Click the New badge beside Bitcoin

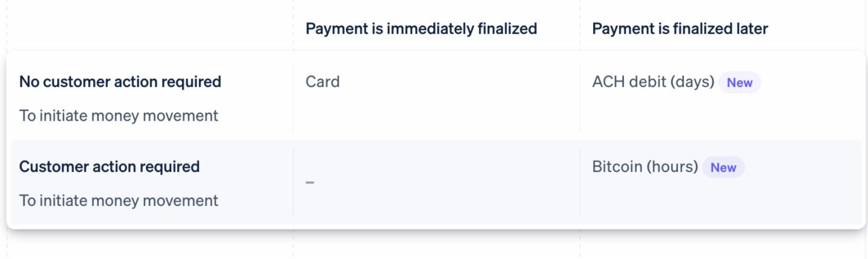point(723,167)
